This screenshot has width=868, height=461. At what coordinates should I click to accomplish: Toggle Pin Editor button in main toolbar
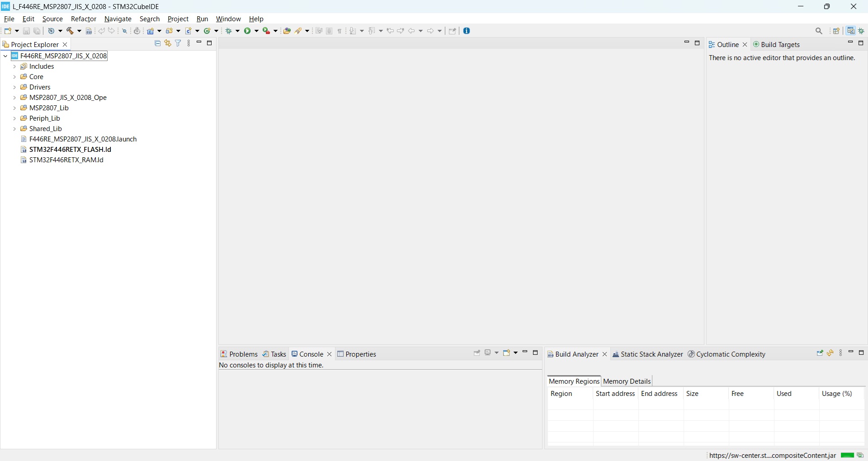pos(453,31)
